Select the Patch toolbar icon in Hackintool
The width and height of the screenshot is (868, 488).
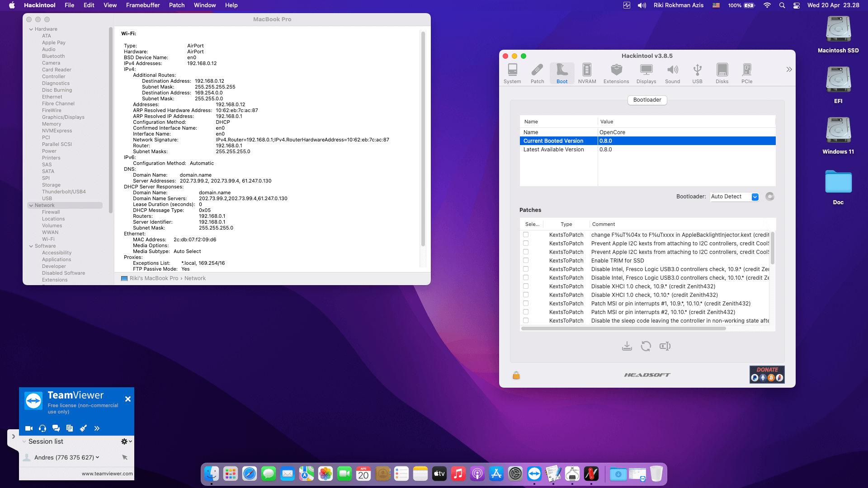point(537,74)
